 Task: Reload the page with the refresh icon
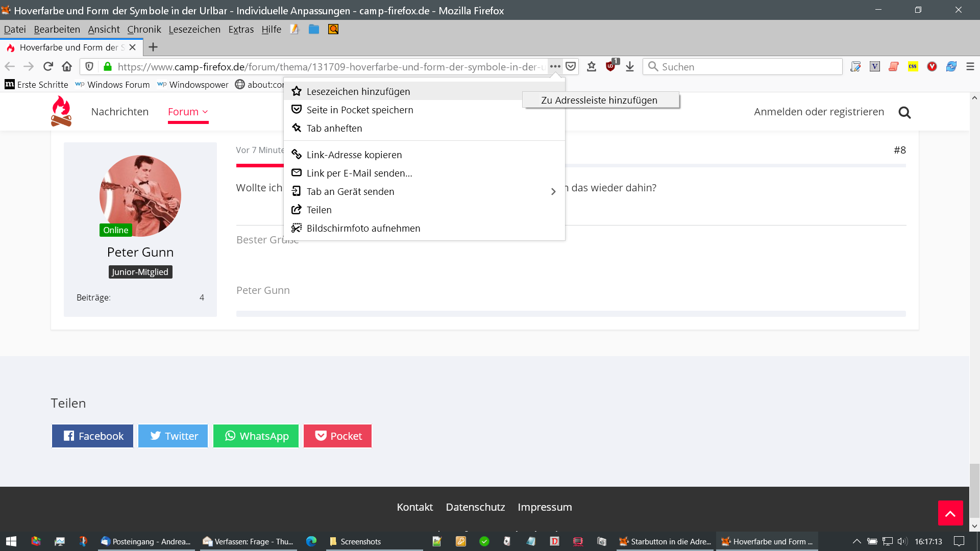coord(48,66)
